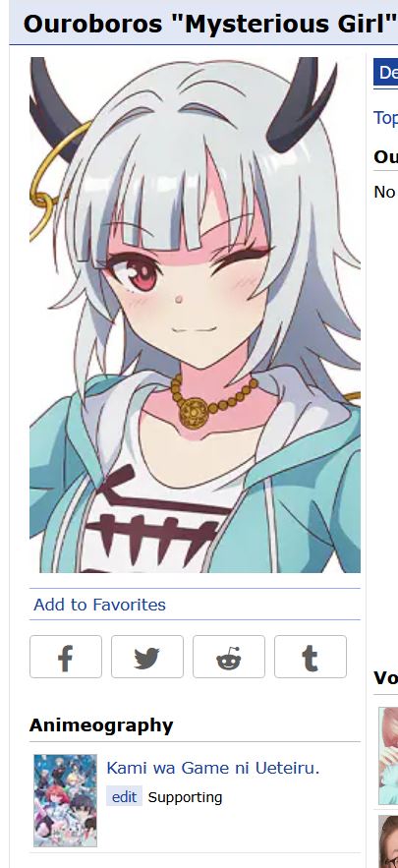Share on Tumblr with the t icon
398x868 pixels.
coord(311,657)
